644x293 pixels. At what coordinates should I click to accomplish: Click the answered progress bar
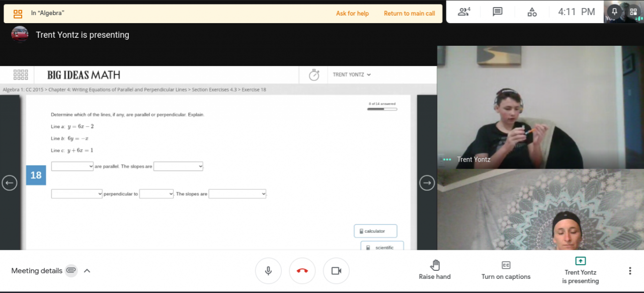coord(382,109)
